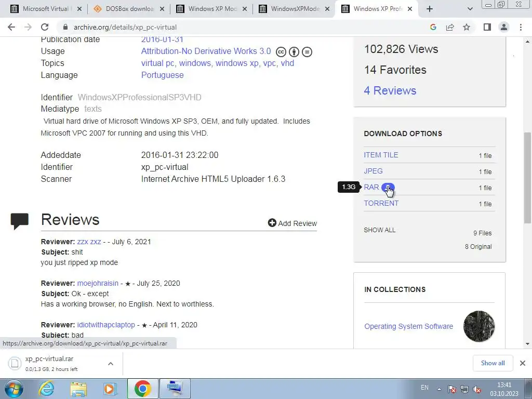Click SHOW ALL download files
Image resolution: width=532 pixels, height=399 pixels.
pyautogui.click(x=380, y=230)
